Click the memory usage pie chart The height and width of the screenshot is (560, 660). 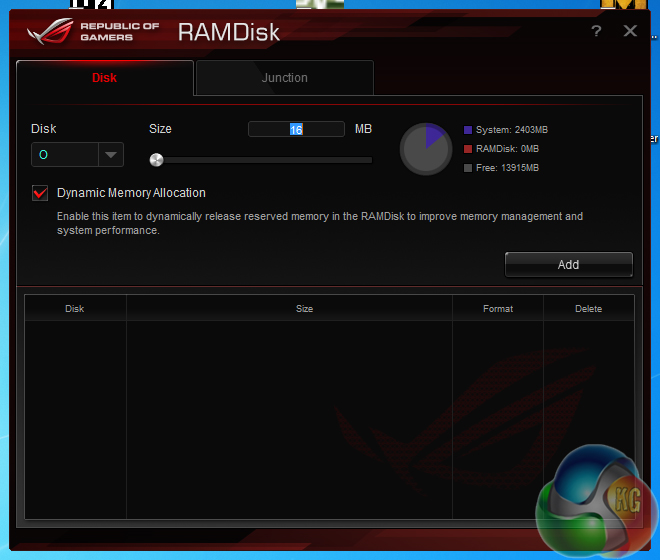click(426, 149)
